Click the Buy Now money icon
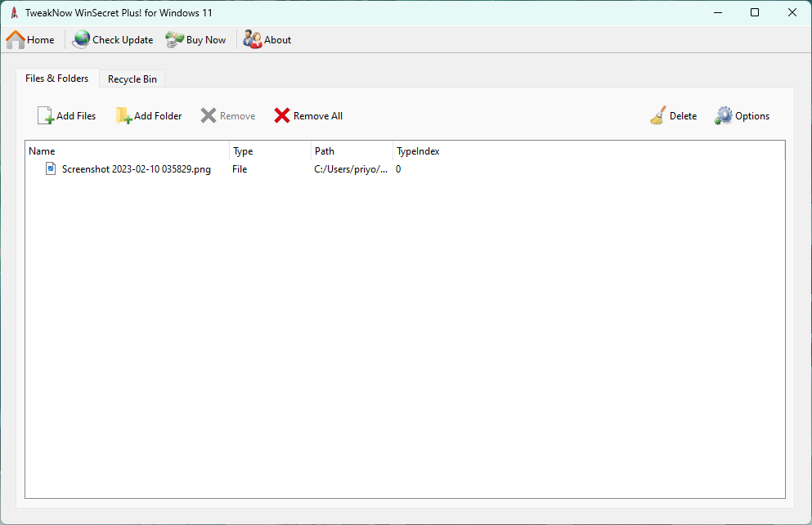This screenshot has width=812, height=525. coord(175,39)
